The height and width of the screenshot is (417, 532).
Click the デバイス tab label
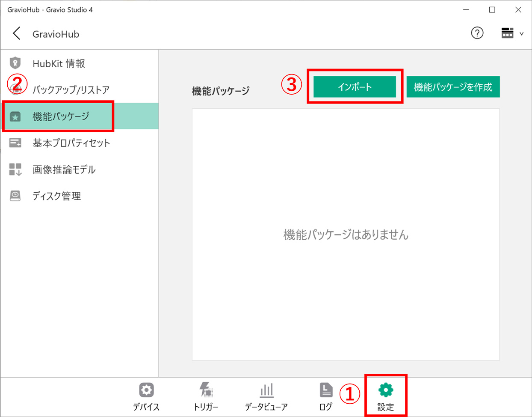tap(146, 407)
